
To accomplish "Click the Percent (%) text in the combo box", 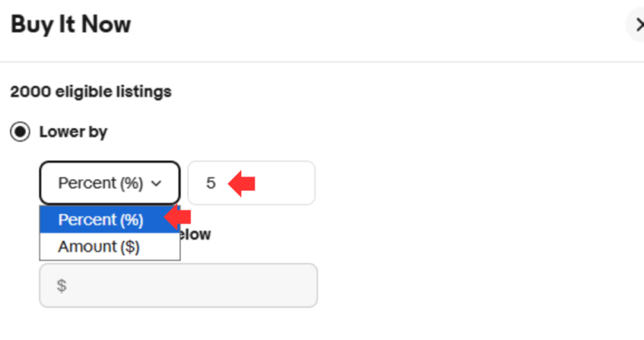I will click(x=101, y=183).
